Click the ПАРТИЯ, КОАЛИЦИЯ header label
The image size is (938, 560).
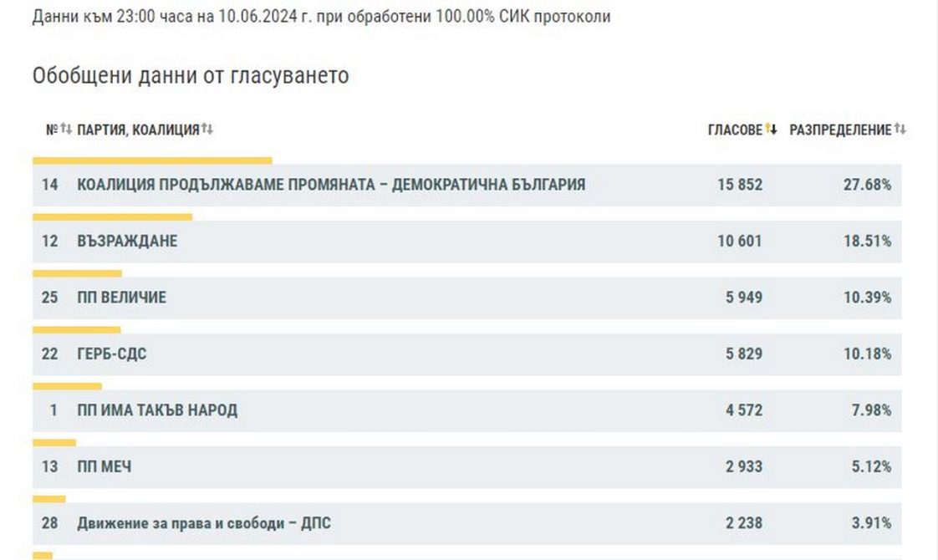138,130
